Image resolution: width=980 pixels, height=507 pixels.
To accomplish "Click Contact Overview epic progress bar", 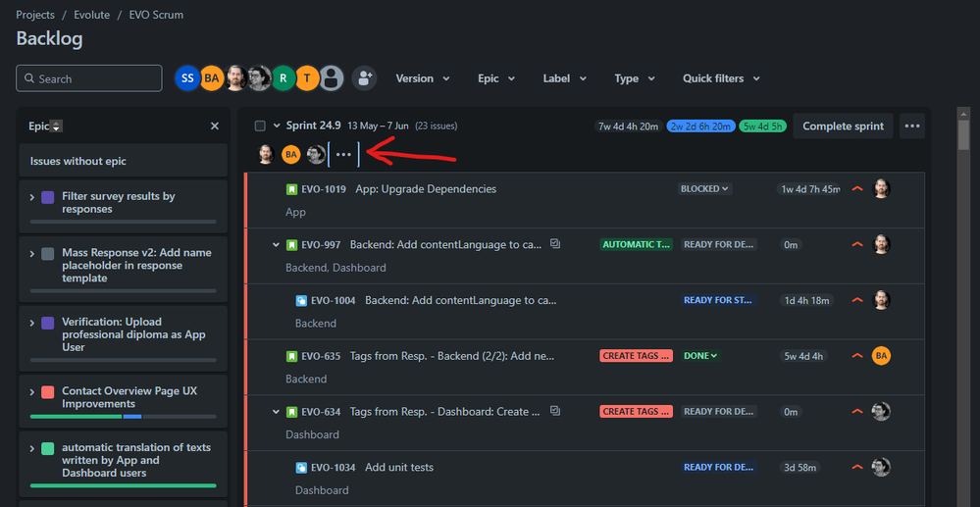I will pyautogui.click(x=124, y=417).
